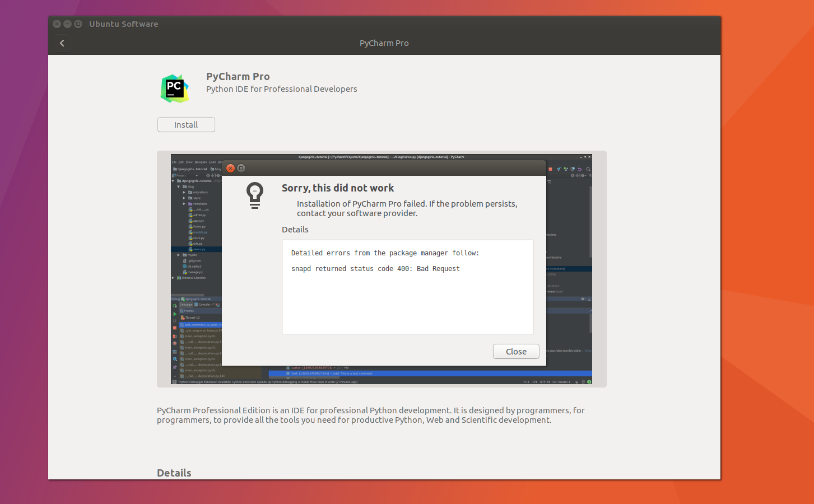Expand the mysite folder in project tree
814x504 pixels.
[x=179, y=255]
